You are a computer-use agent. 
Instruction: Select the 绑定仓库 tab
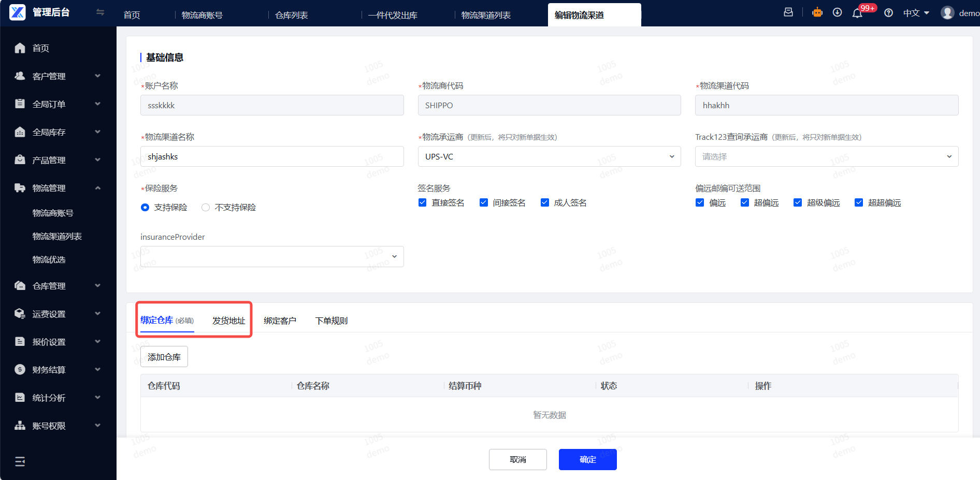167,321
